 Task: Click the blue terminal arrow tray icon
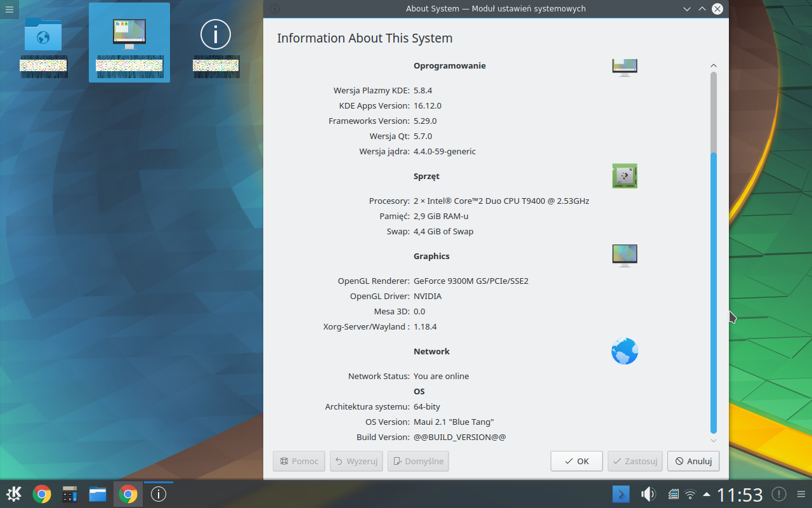[621, 494]
